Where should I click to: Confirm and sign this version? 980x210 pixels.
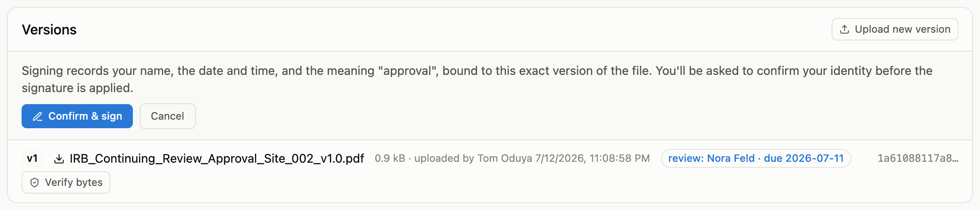(x=77, y=116)
